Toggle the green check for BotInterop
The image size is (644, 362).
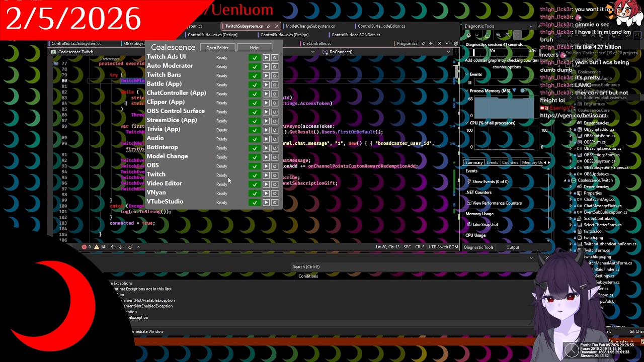click(255, 148)
